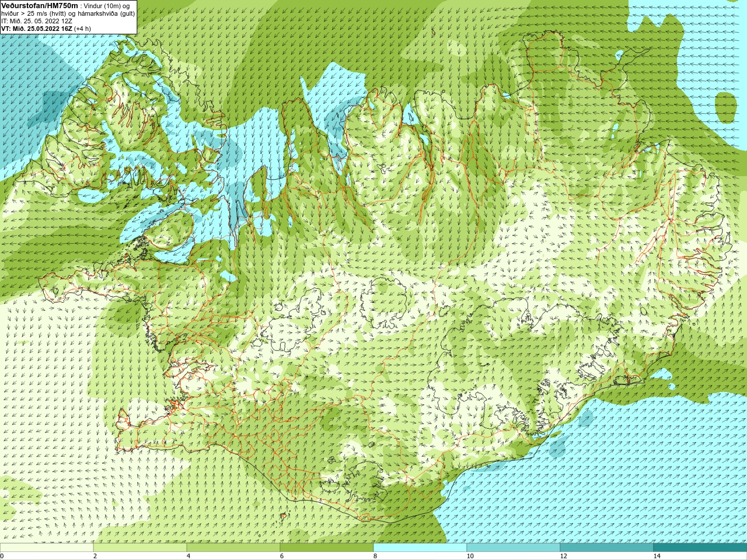
Task: Click the legend scale label '2'
Action: click(x=95, y=556)
